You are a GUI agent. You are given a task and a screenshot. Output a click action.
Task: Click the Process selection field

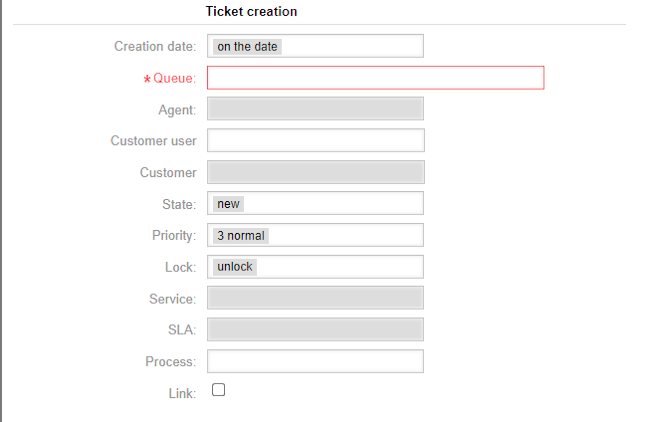[316, 361]
